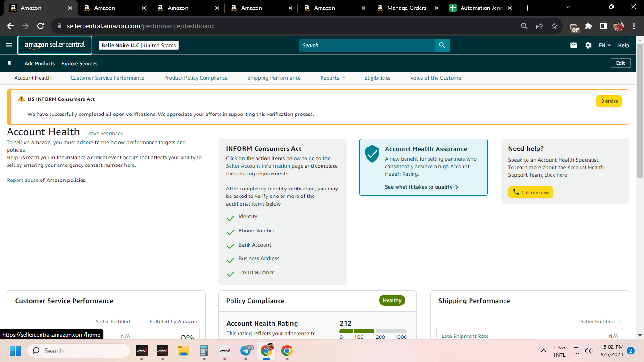Open Telegram from the taskbar

pyautogui.click(x=246, y=351)
